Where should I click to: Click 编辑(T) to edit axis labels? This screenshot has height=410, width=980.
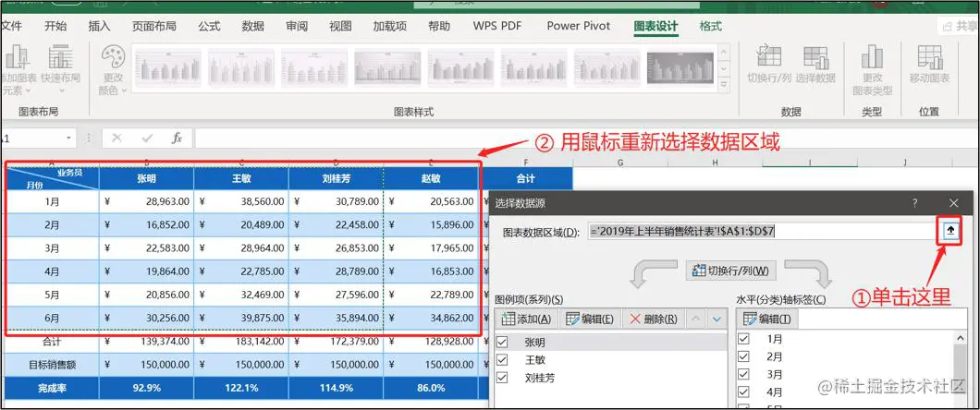[767, 319]
